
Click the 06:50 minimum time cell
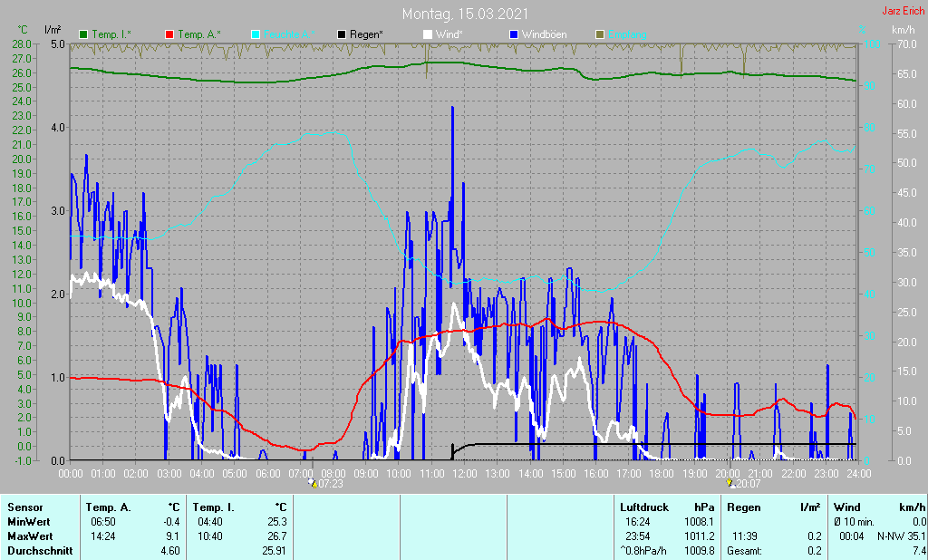click(103, 522)
